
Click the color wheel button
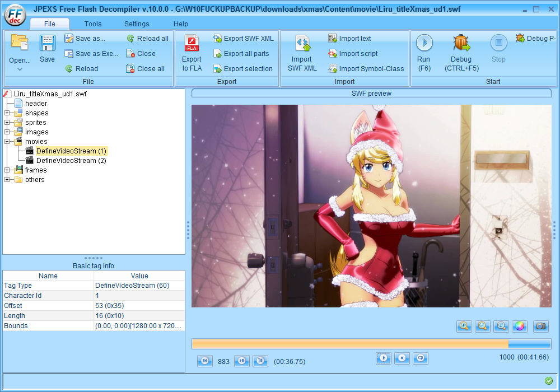[x=520, y=326]
